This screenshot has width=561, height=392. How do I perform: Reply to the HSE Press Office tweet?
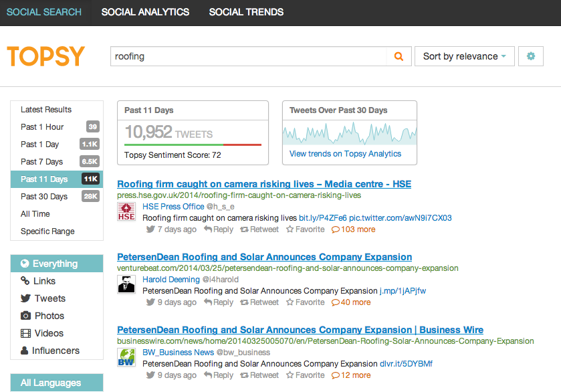tap(219, 229)
